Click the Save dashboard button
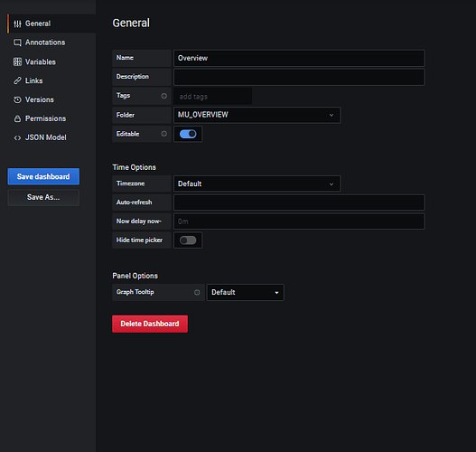 pyautogui.click(x=43, y=176)
